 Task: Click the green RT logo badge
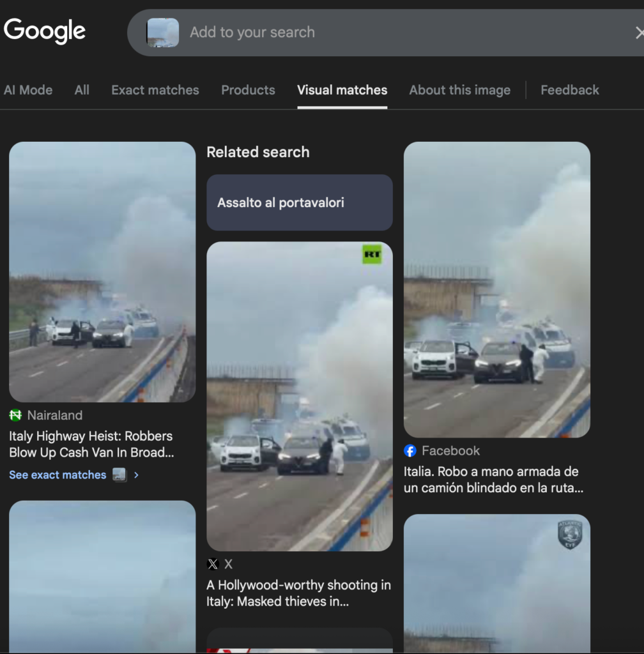[x=371, y=255]
